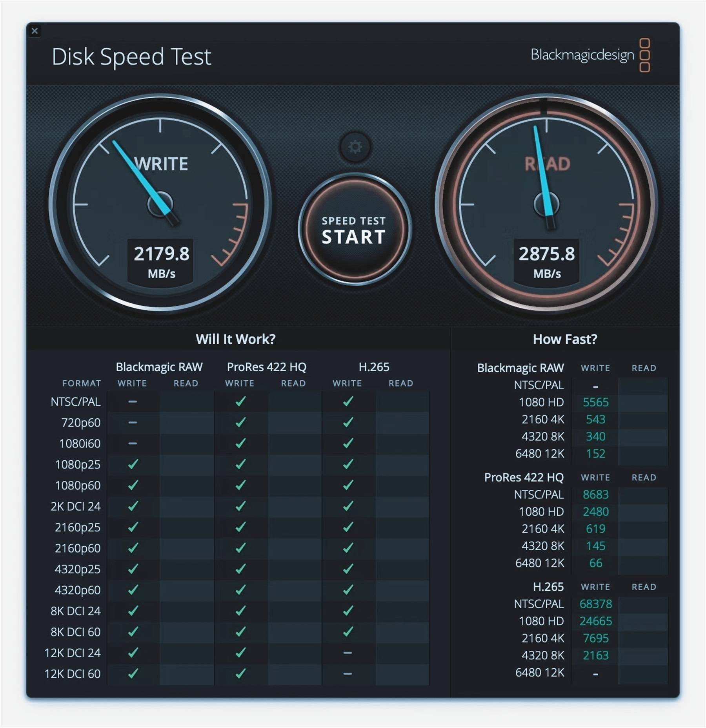Click H.265 header in Will It Work
This screenshot has height=728, width=706.
pos(374,367)
